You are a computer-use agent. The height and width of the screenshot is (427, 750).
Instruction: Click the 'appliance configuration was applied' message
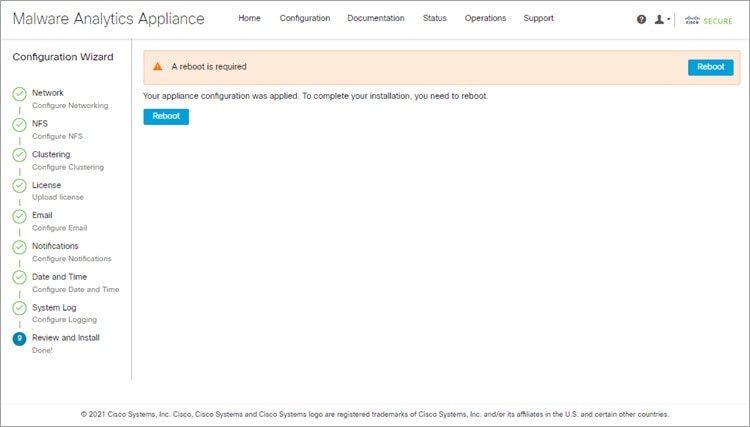point(315,96)
